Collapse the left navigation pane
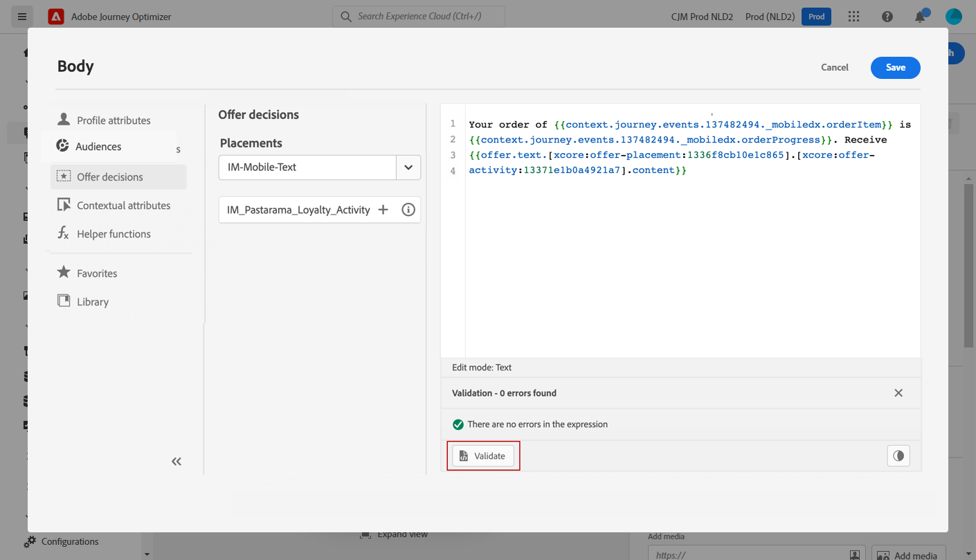Image resolution: width=976 pixels, height=560 pixels. [177, 462]
